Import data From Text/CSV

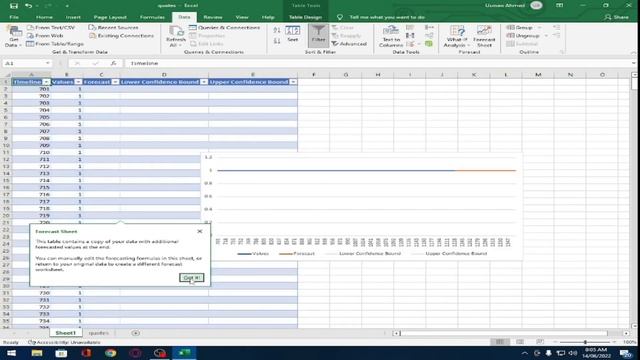51,27
